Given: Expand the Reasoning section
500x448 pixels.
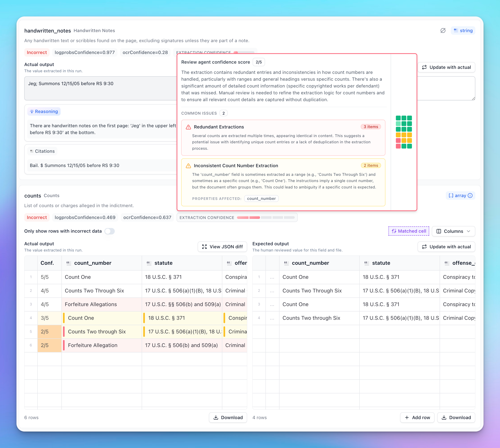Looking at the screenshot, I should (x=44, y=112).
